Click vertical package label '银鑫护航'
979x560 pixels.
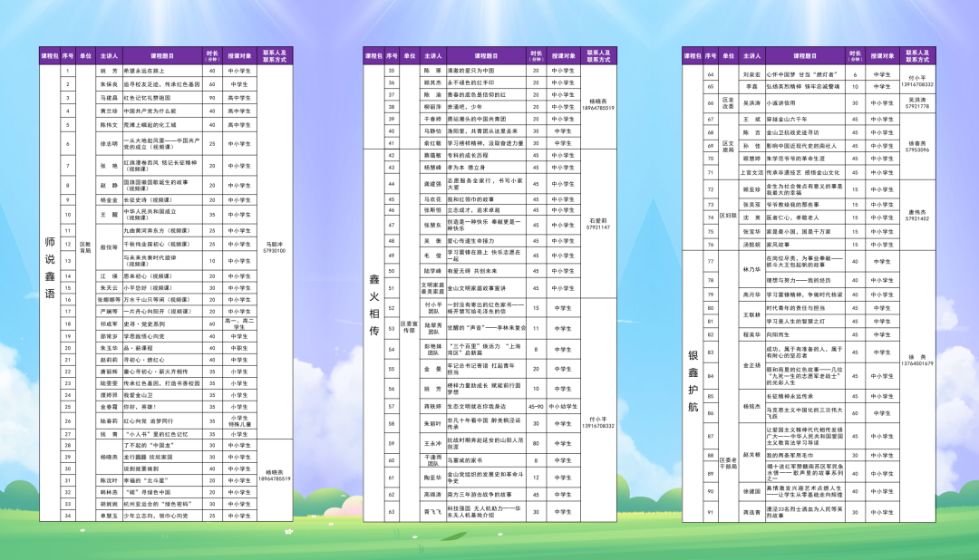pos(693,381)
